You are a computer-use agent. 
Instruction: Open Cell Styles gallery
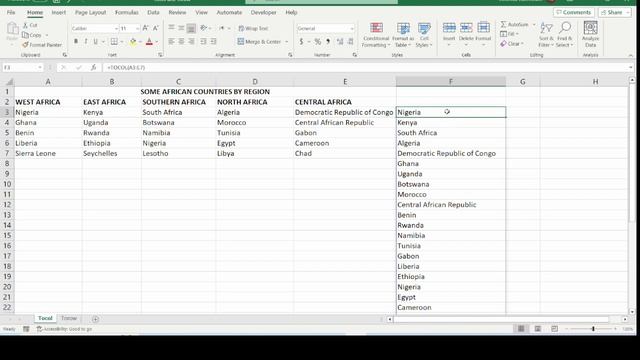pyautogui.click(x=424, y=34)
